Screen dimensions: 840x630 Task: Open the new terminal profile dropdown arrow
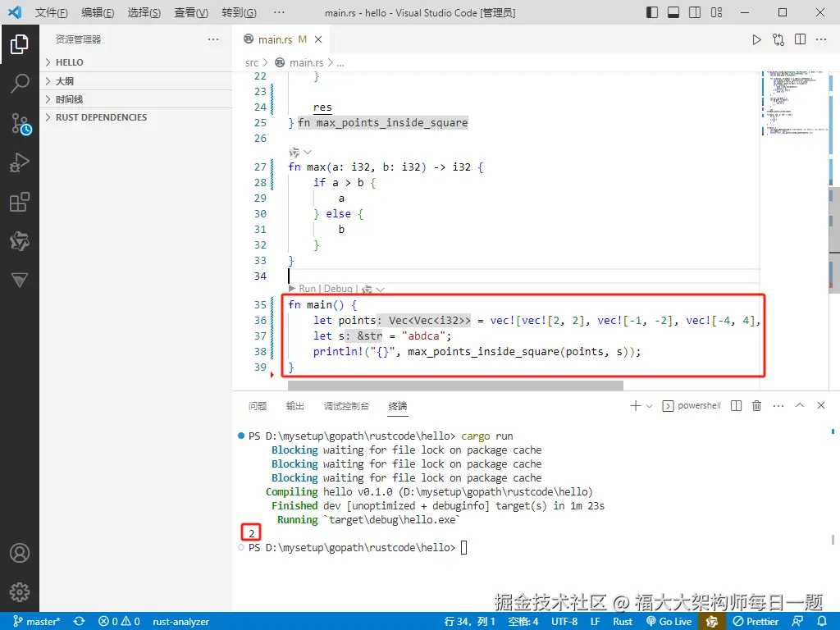(x=650, y=406)
